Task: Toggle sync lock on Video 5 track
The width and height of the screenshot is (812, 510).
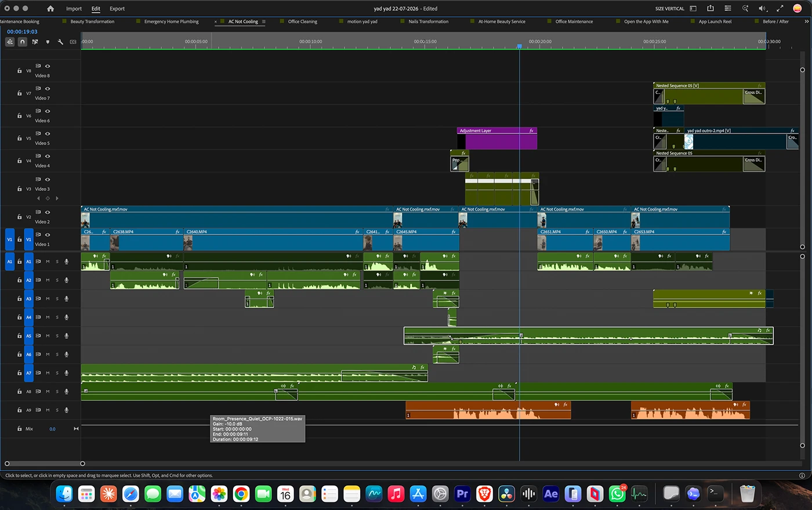Action: [x=39, y=133]
